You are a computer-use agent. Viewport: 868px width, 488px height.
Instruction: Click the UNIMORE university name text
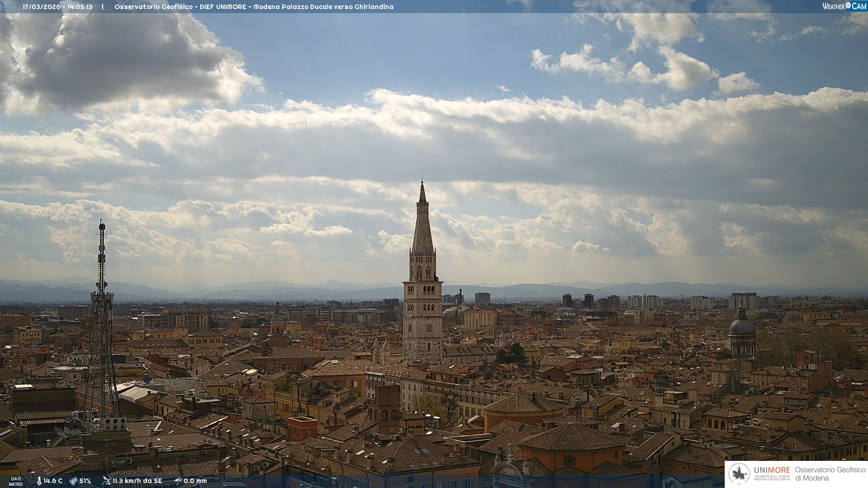772,471
